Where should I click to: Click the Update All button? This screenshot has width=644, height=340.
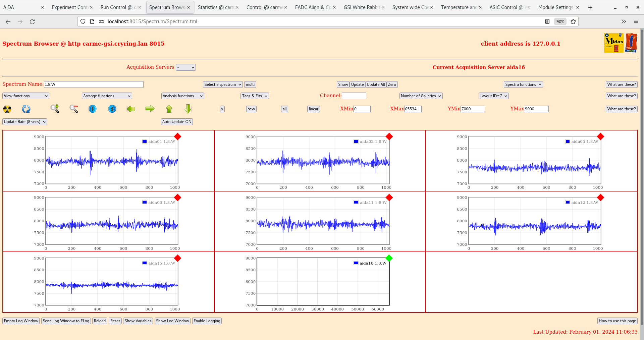(375, 84)
